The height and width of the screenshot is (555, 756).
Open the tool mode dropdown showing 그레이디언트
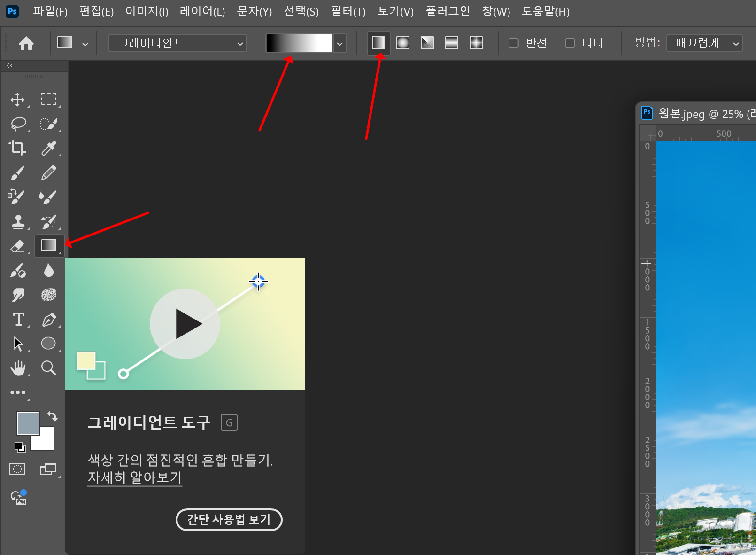(177, 43)
